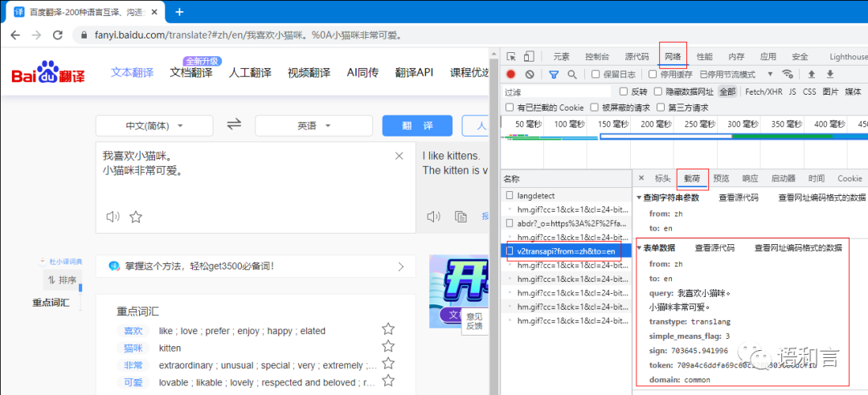Open source language 中文(简体) dropdown
The width and height of the screenshot is (868, 395).
[x=154, y=125]
